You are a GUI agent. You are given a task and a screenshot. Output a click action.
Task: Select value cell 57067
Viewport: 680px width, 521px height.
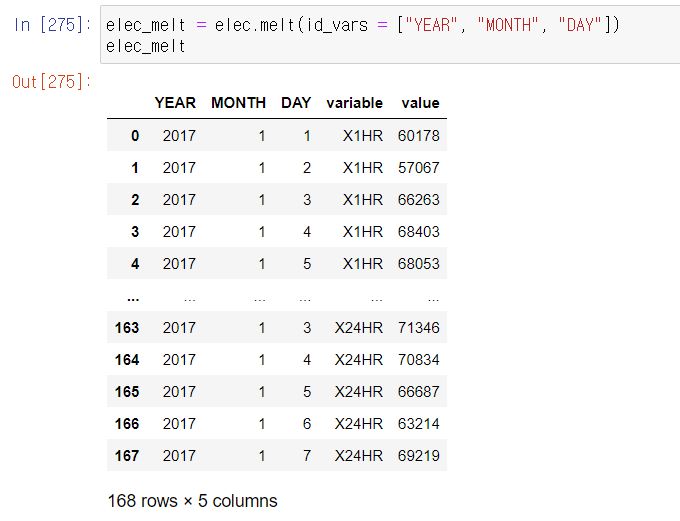(x=418, y=168)
